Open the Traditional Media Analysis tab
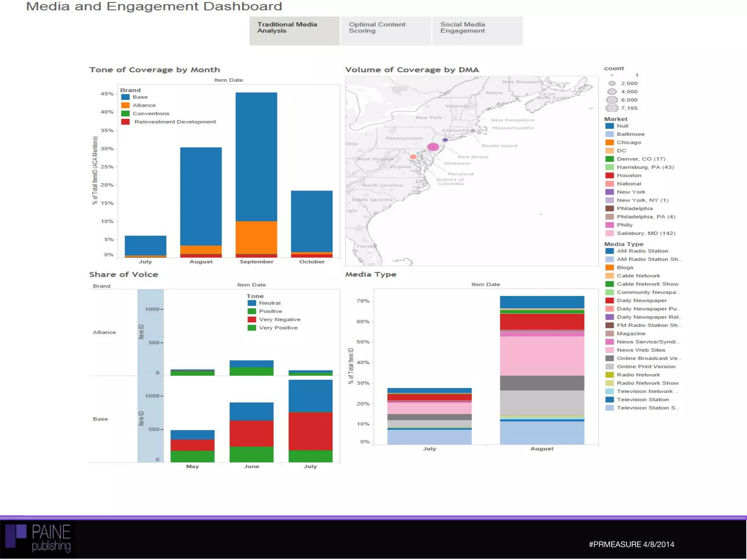This screenshot has width=747, height=560. point(294,31)
